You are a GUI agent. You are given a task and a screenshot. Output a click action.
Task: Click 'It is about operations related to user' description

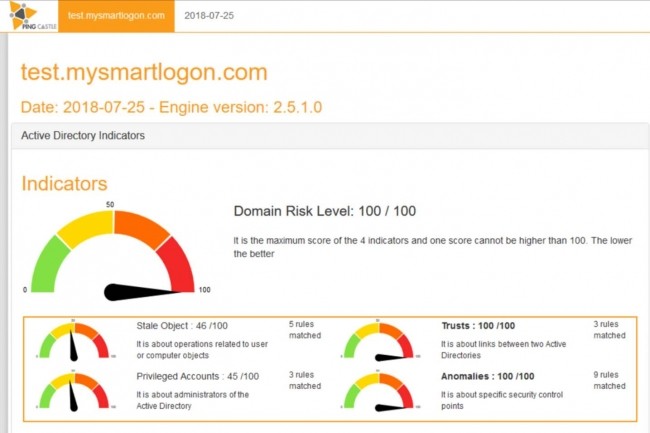tap(202, 350)
